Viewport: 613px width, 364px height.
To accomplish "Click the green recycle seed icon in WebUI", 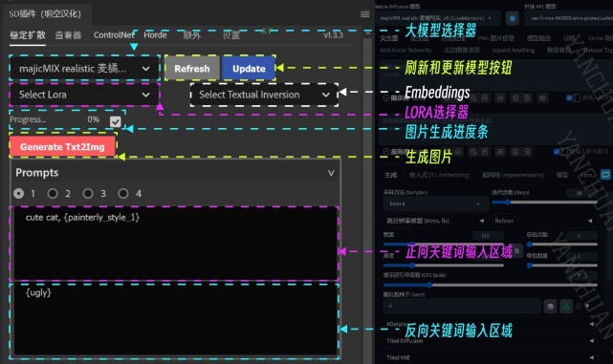I will (566, 307).
